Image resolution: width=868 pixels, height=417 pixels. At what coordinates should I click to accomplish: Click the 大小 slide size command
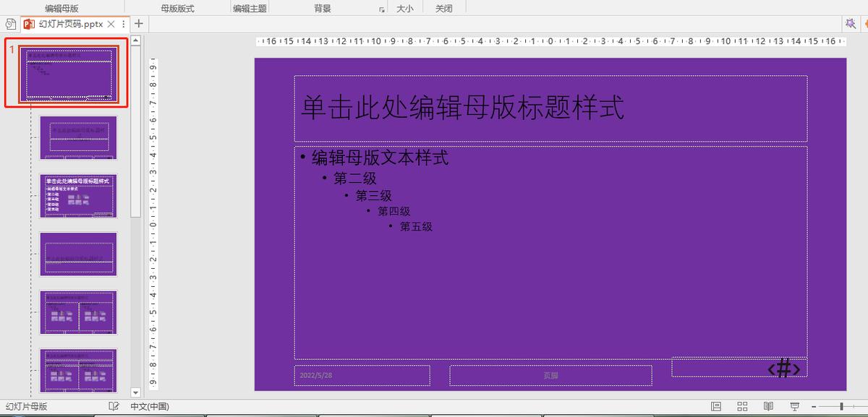click(405, 8)
